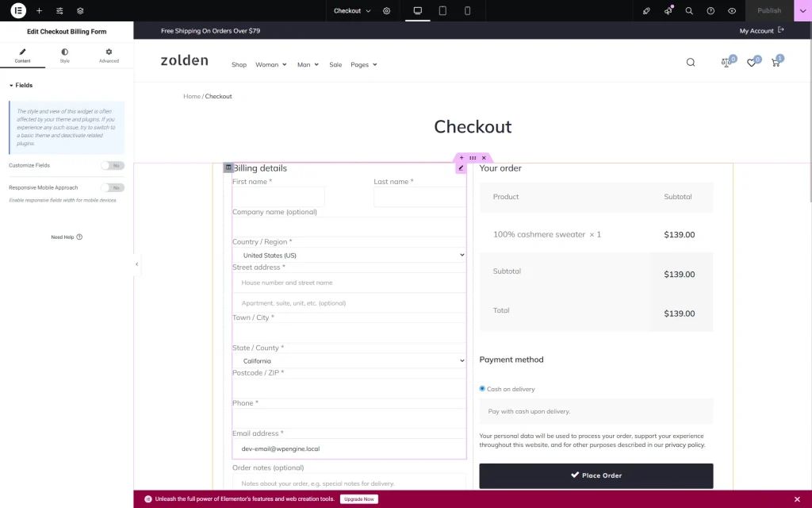
Task: Toggle Responsive Mobile Approach switch
Action: [113, 187]
